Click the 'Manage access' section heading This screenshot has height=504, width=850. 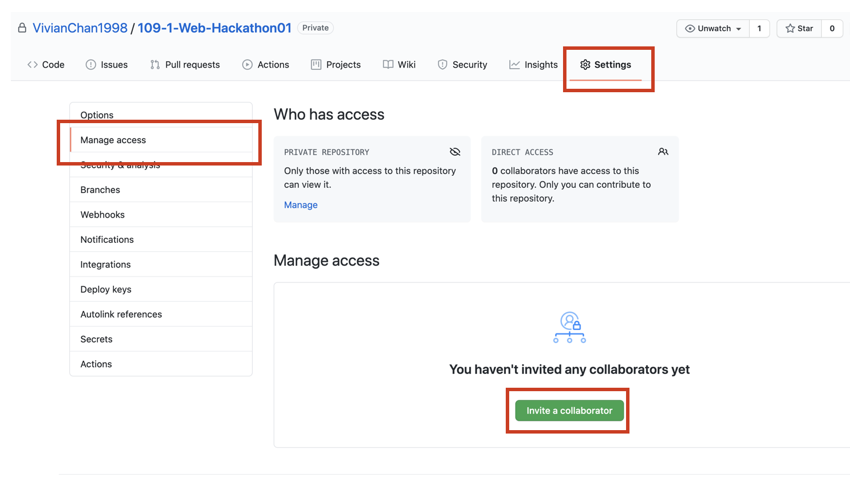326,261
